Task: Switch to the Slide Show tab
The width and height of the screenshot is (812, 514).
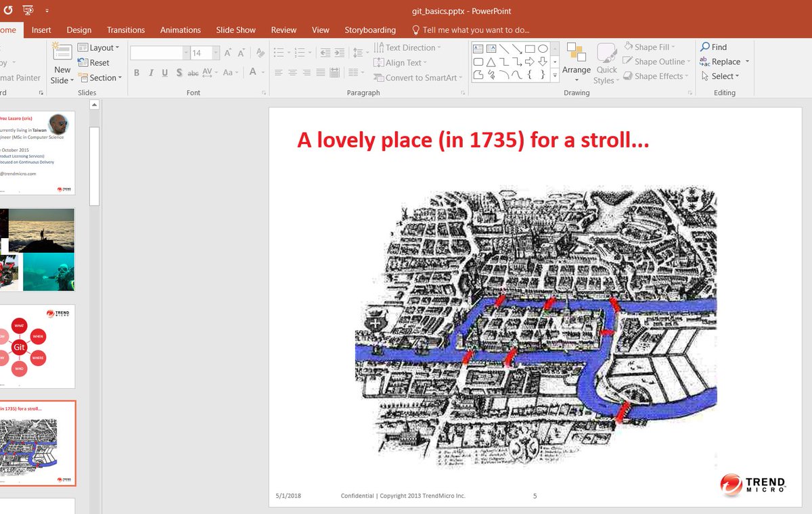Action: click(x=236, y=30)
